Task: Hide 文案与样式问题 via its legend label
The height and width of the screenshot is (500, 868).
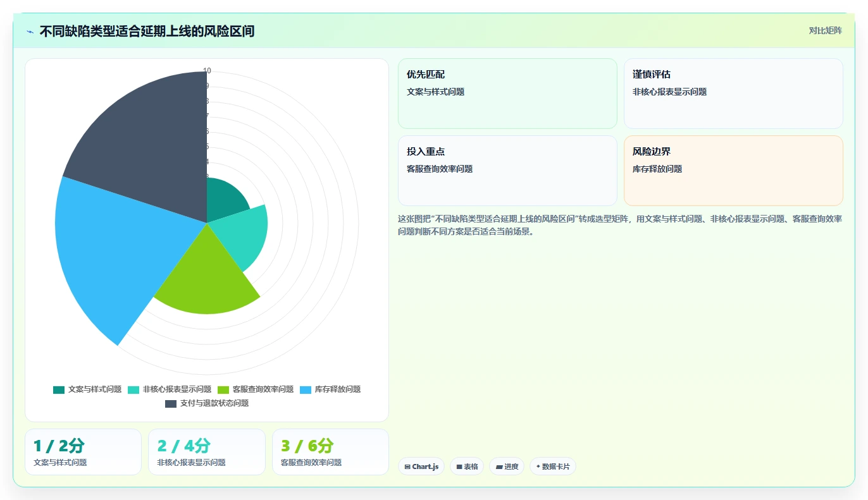Action: pyautogui.click(x=95, y=389)
